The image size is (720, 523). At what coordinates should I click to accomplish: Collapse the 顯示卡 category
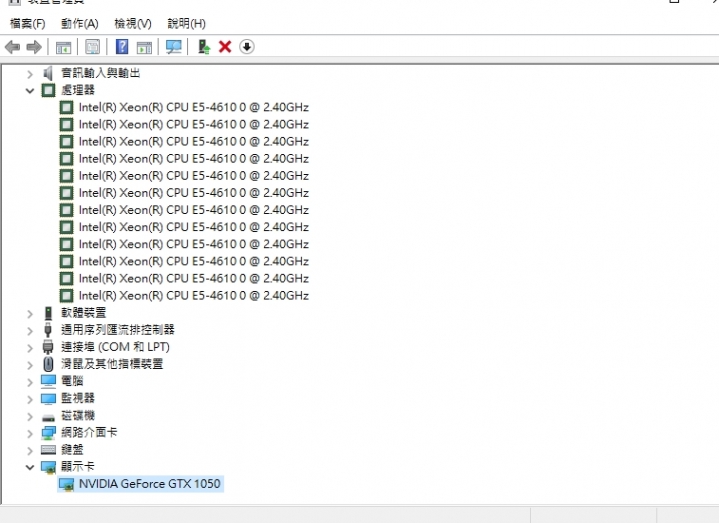30,467
